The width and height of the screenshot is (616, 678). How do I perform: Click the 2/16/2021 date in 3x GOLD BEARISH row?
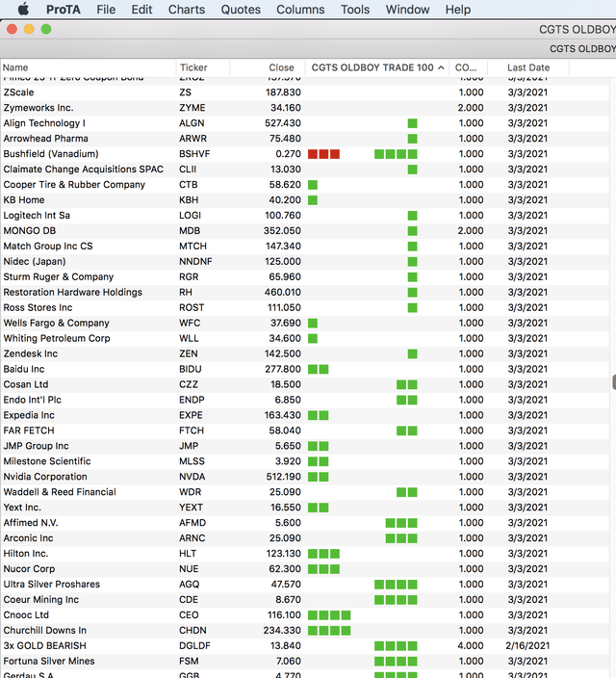527,645
